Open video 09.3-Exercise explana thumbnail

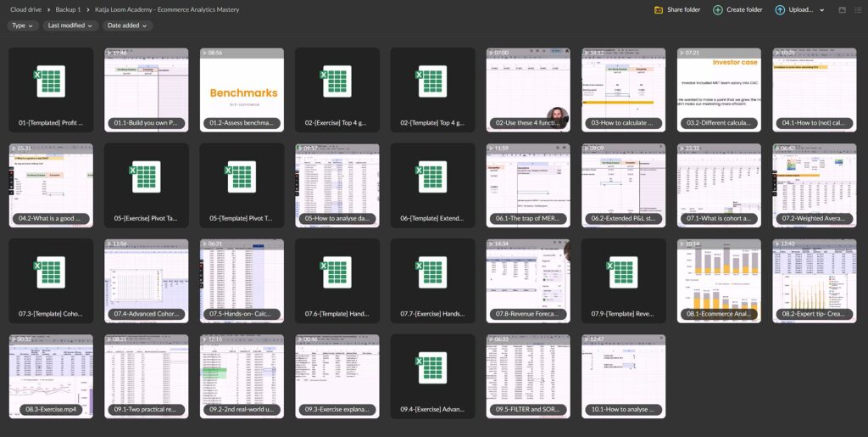point(337,376)
